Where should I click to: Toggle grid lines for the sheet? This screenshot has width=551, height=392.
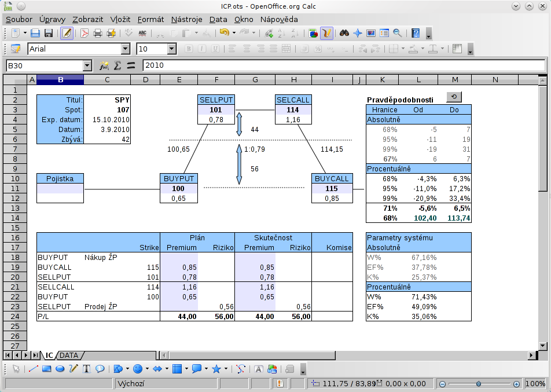pyautogui.click(x=457, y=49)
